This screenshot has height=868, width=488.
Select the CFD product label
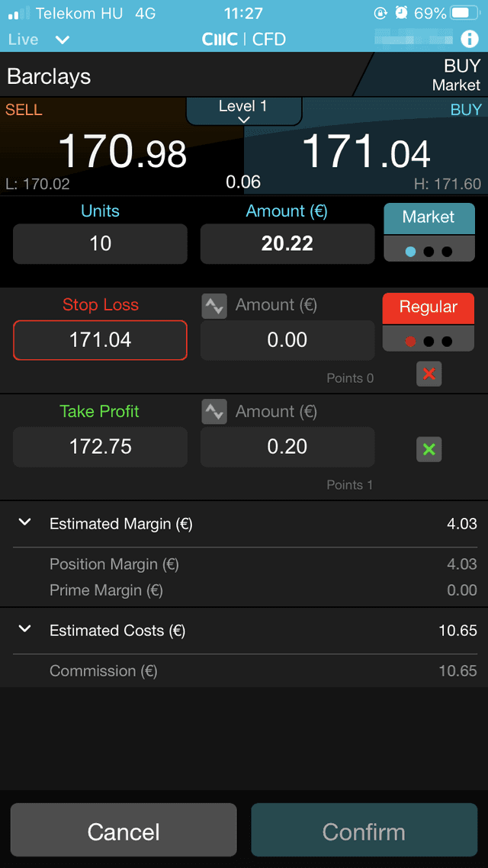271,40
